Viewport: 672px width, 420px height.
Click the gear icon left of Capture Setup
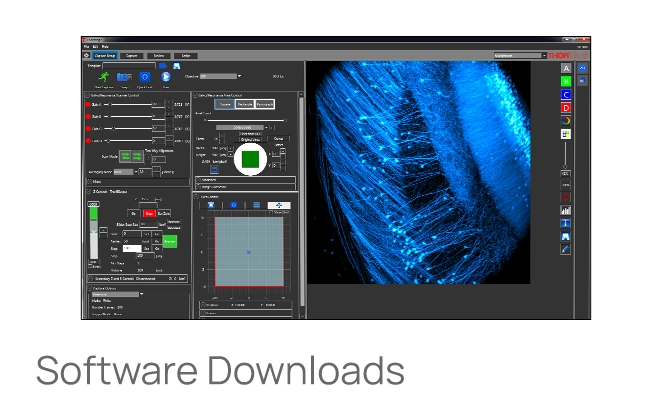pyautogui.click(x=86, y=55)
